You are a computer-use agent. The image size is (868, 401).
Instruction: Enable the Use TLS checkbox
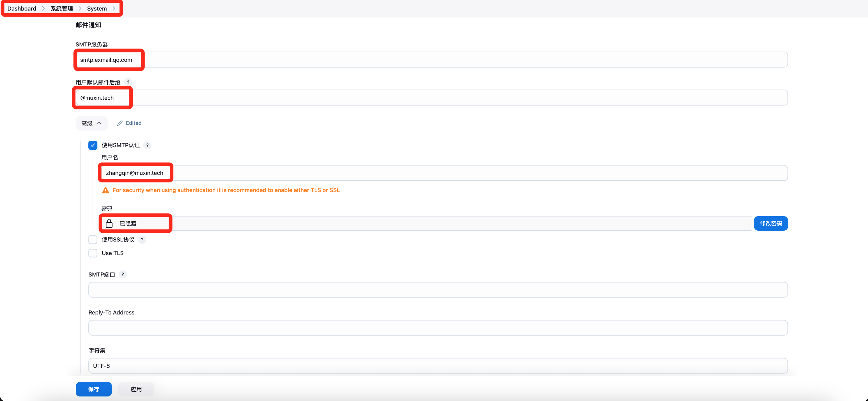[93, 253]
